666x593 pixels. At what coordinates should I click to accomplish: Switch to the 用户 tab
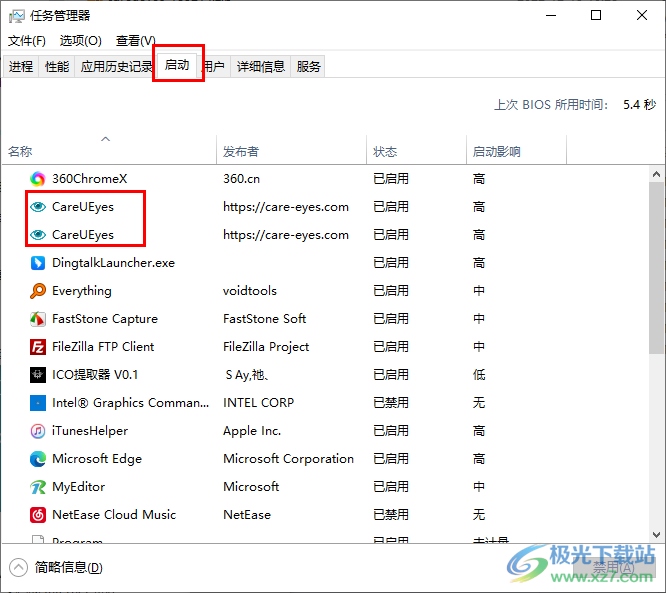click(214, 66)
